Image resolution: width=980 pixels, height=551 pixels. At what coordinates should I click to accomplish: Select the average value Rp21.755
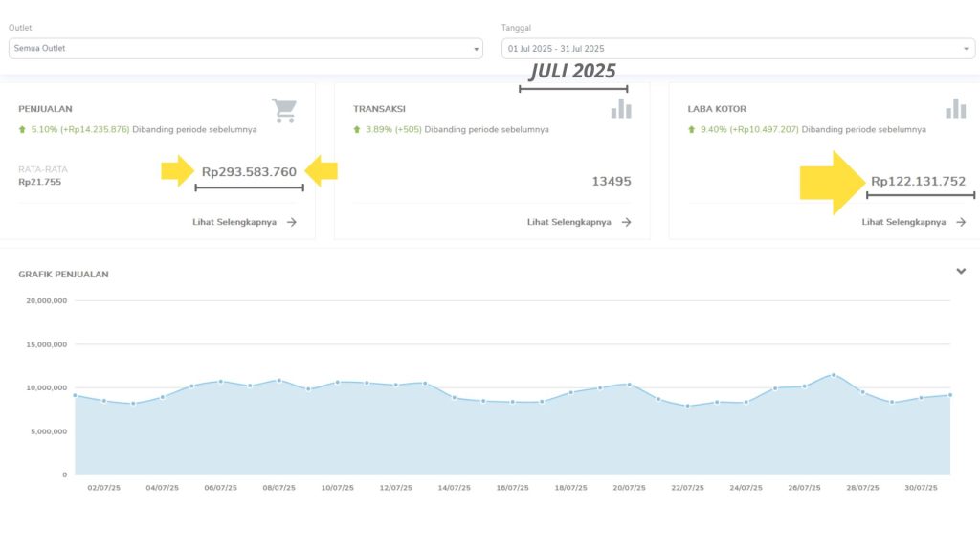tap(40, 182)
